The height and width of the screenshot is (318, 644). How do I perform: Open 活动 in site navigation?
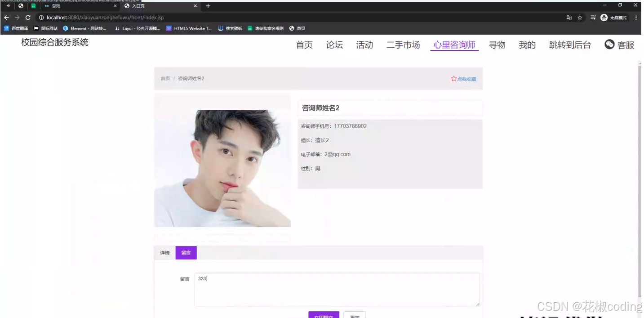pos(364,45)
